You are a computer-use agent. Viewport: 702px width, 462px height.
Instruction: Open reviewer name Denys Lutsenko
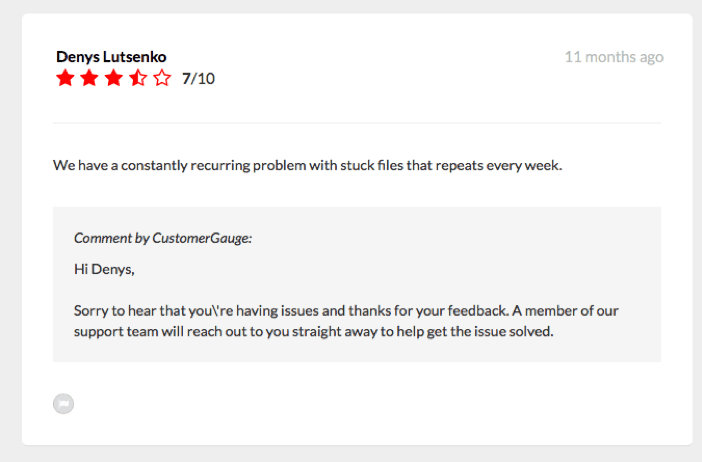pos(111,57)
